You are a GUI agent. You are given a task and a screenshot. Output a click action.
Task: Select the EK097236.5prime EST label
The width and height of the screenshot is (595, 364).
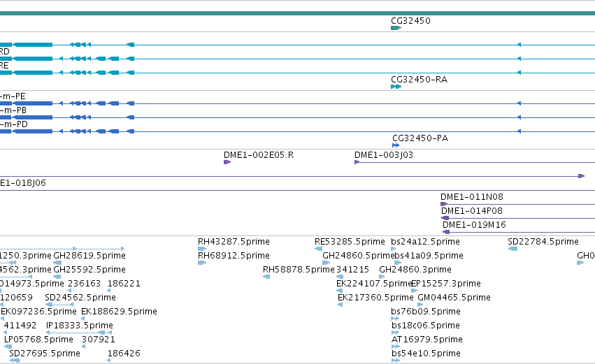tap(38, 312)
